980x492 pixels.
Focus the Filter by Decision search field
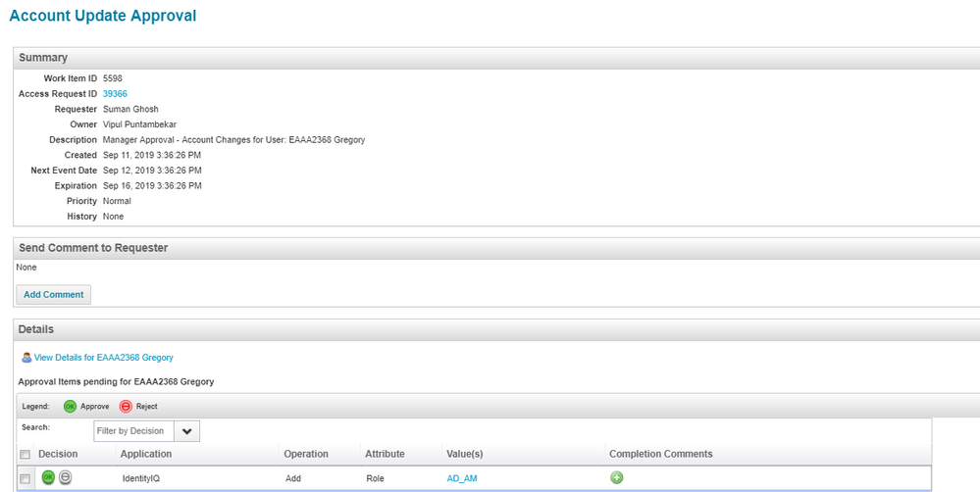[133, 431]
